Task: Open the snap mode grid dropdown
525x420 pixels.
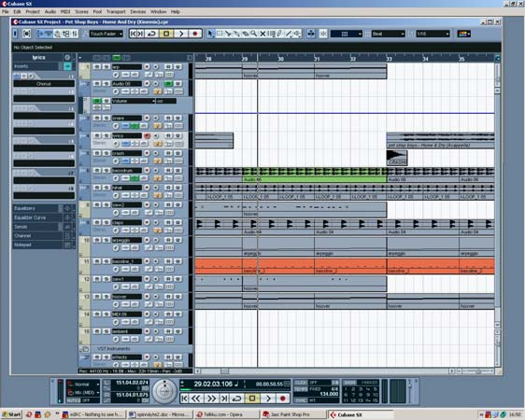Action: [x=347, y=34]
